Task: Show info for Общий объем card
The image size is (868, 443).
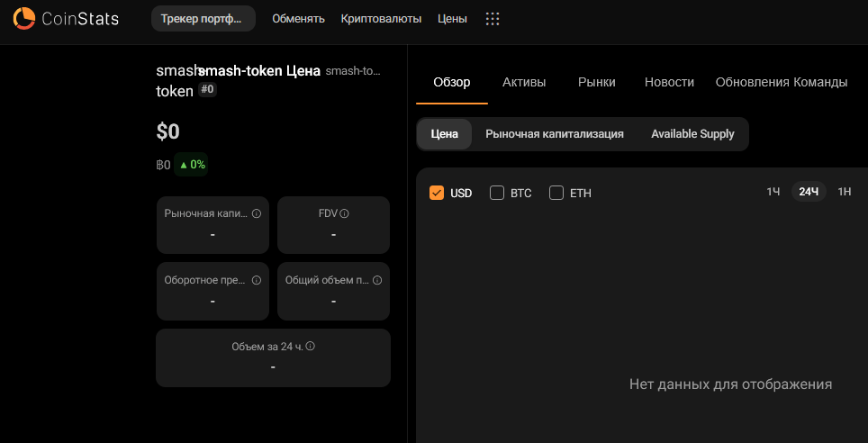Action: point(377,280)
